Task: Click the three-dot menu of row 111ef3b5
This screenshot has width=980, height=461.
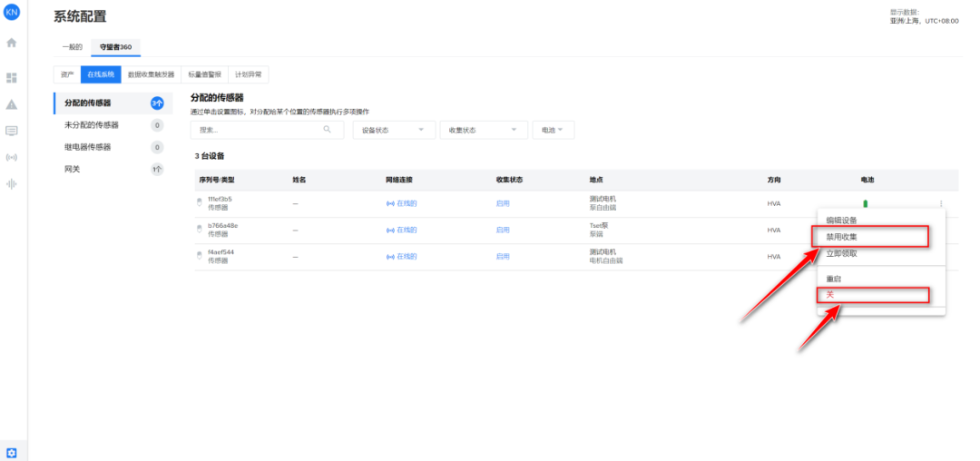Action: coord(941,203)
